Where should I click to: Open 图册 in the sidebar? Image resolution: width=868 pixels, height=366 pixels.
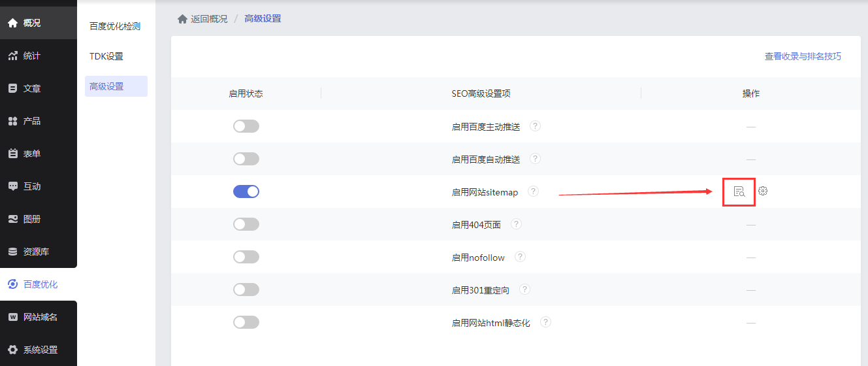[x=39, y=219]
